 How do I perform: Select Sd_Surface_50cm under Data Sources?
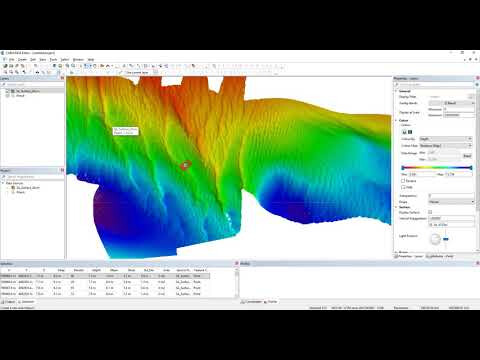point(28,188)
